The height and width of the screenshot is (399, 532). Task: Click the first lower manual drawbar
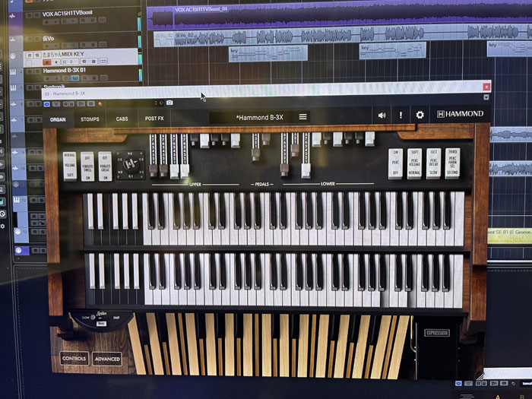(284, 169)
